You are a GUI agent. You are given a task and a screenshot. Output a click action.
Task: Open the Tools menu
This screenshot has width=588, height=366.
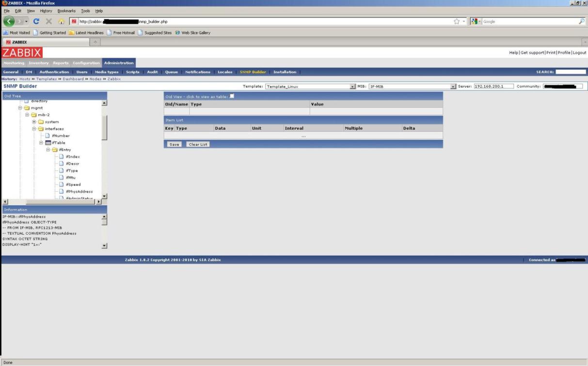85,11
